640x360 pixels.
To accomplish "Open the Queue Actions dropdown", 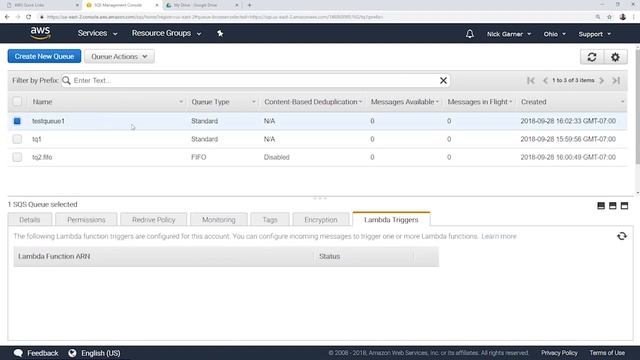I will (x=119, y=56).
